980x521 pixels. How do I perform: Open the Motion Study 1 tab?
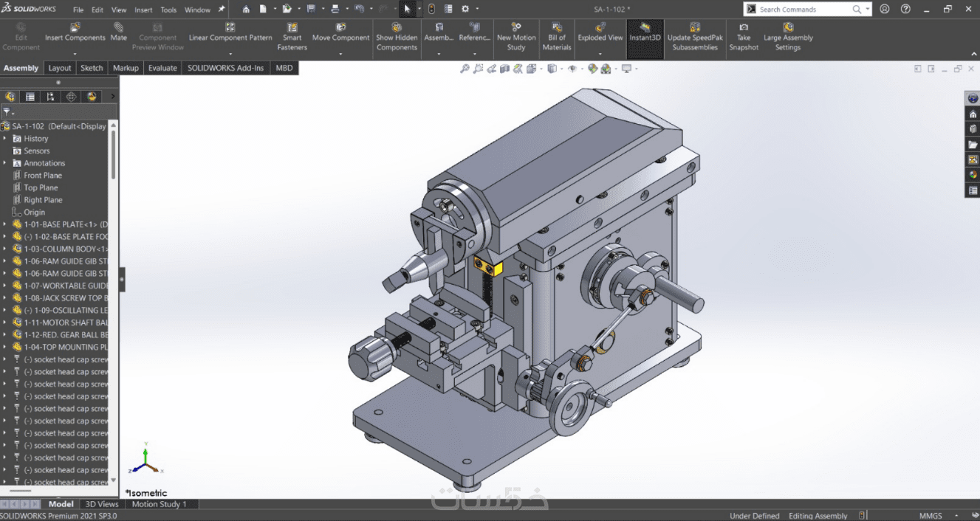(x=159, y=504)
